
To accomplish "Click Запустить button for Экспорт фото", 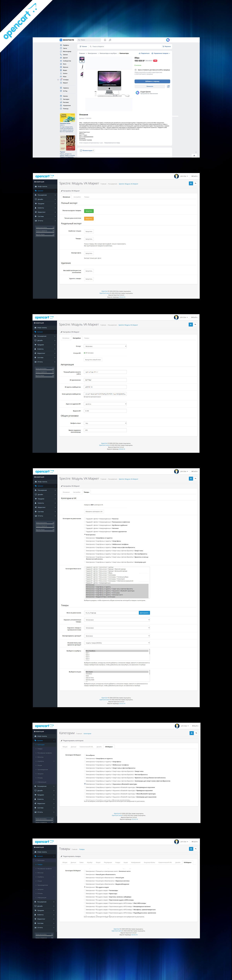I will pos(89,253).
